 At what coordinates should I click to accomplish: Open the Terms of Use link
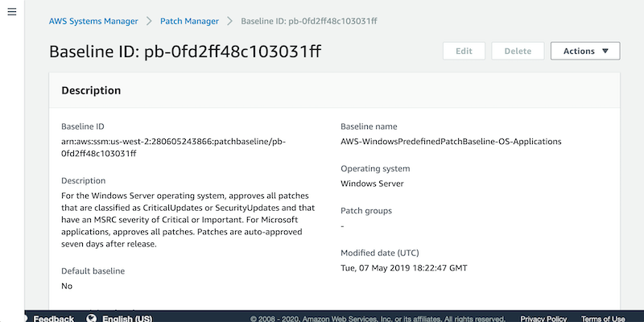pyautogui.click(x=603, y=319)
